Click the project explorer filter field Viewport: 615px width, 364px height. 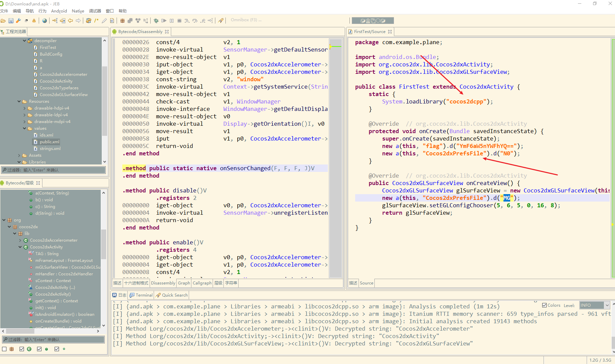click(54, 170)
